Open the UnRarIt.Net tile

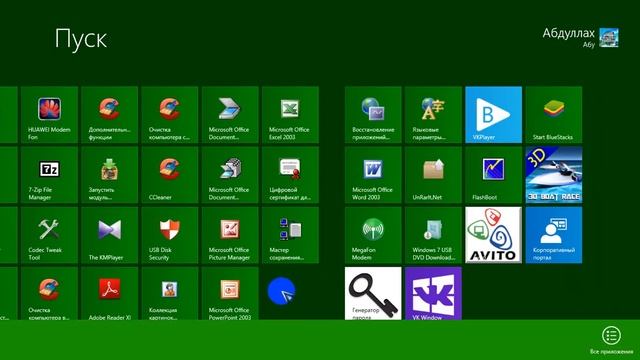click(x=433, y=175)
